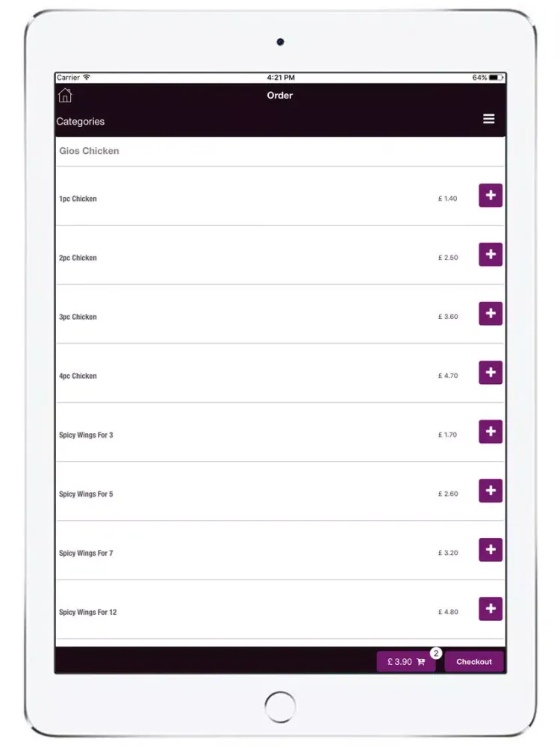
Task: Open cart showing £3.90 total
Action: point(405,662)
